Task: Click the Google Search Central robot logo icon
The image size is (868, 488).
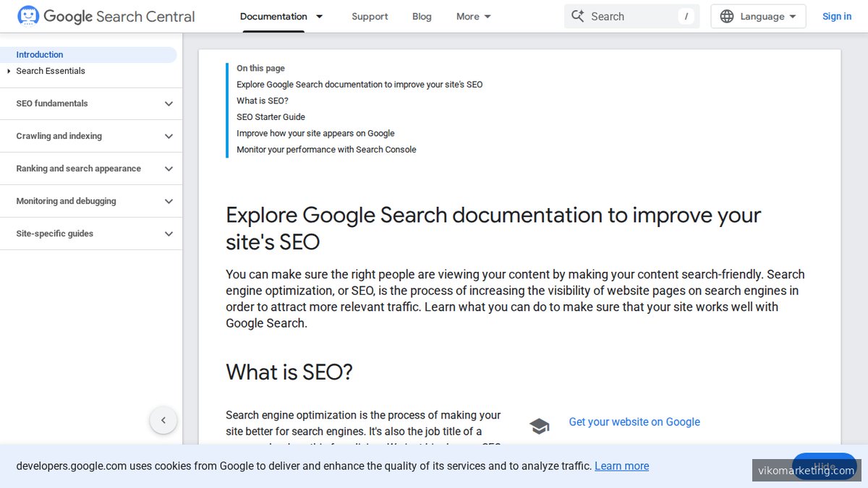Action: pos(27,15)
